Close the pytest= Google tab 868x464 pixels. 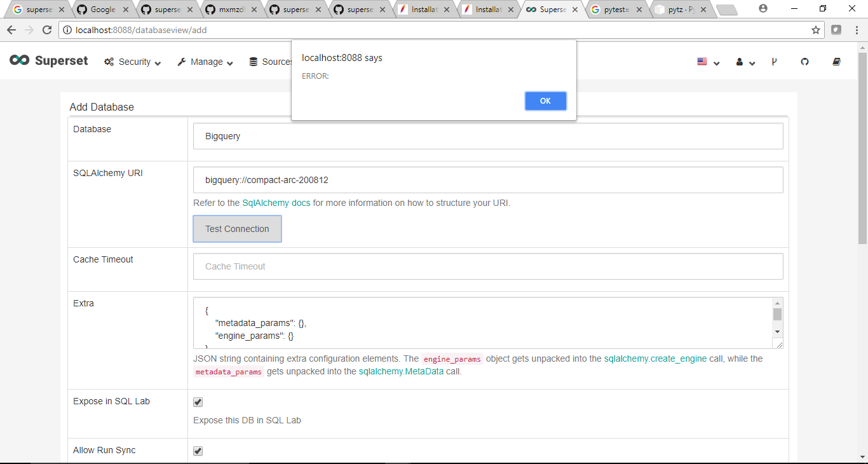[x=638, y=10]
